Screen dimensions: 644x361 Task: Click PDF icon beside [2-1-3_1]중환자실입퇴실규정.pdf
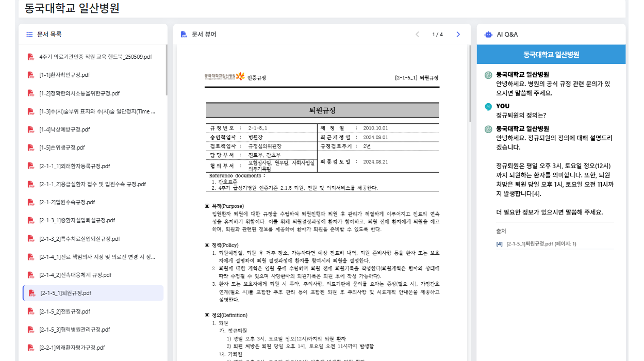click(x=31, y=220)
